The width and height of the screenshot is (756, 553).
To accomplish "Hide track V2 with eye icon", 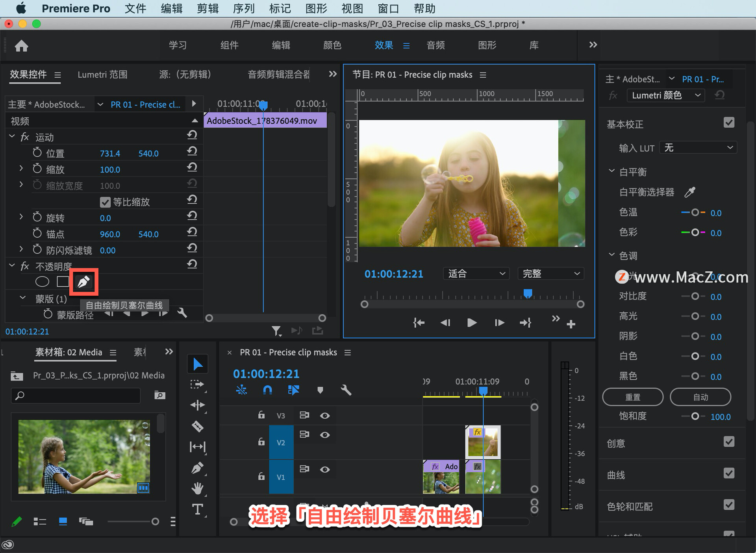I will (325, 435).
